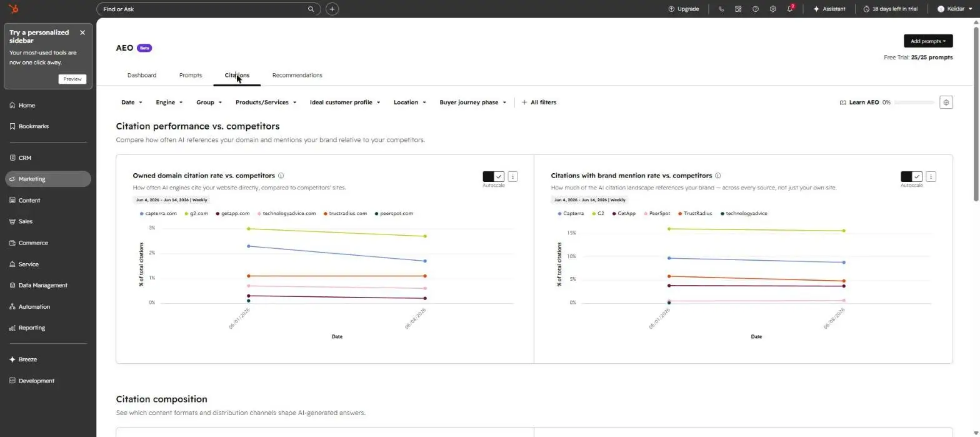
Task: Expand the Location filter
Action: click(410, 103)
